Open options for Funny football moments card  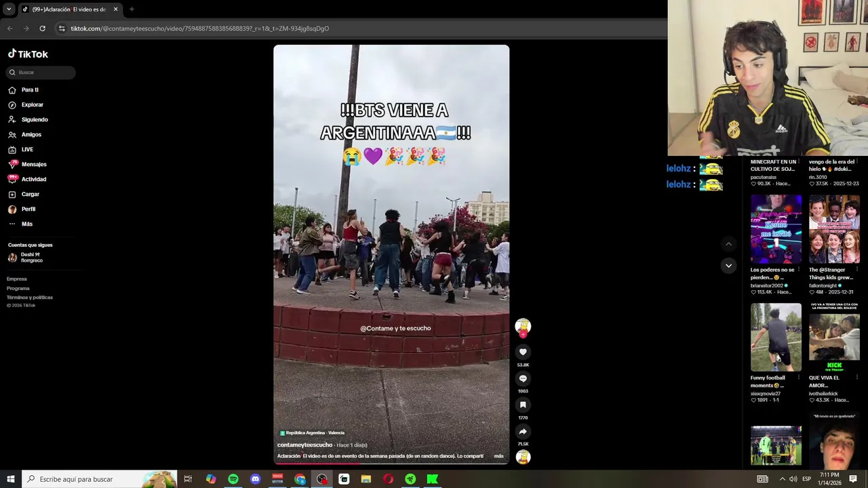(798, 378)
